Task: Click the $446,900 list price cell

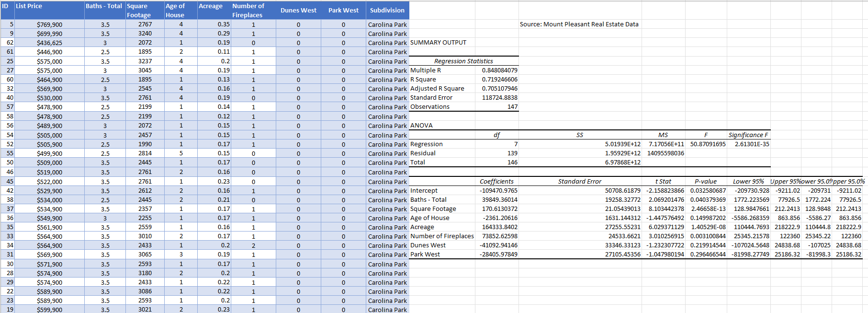Action: point(50,52)
